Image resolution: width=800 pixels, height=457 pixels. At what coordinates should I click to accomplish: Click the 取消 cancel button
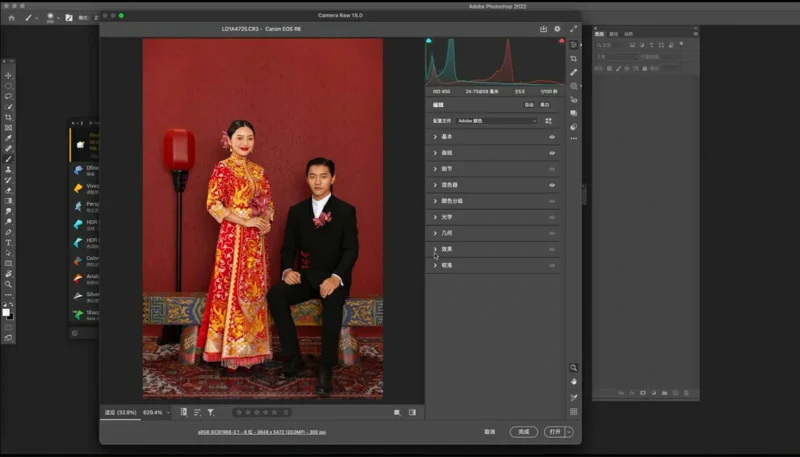pyautogui.click(x=490, y=432)
